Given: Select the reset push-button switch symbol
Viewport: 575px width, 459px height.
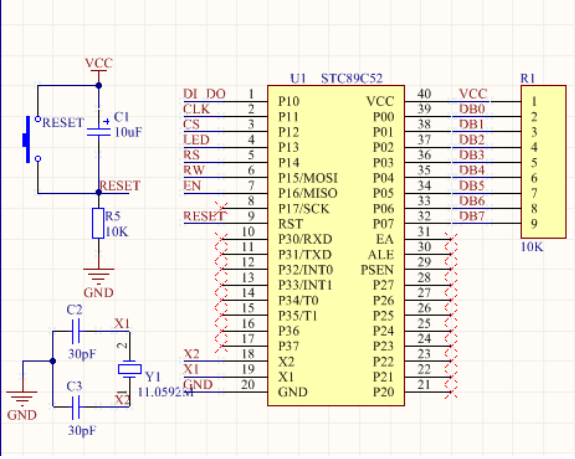Looking at the screenshot, I should pos(32,139).
